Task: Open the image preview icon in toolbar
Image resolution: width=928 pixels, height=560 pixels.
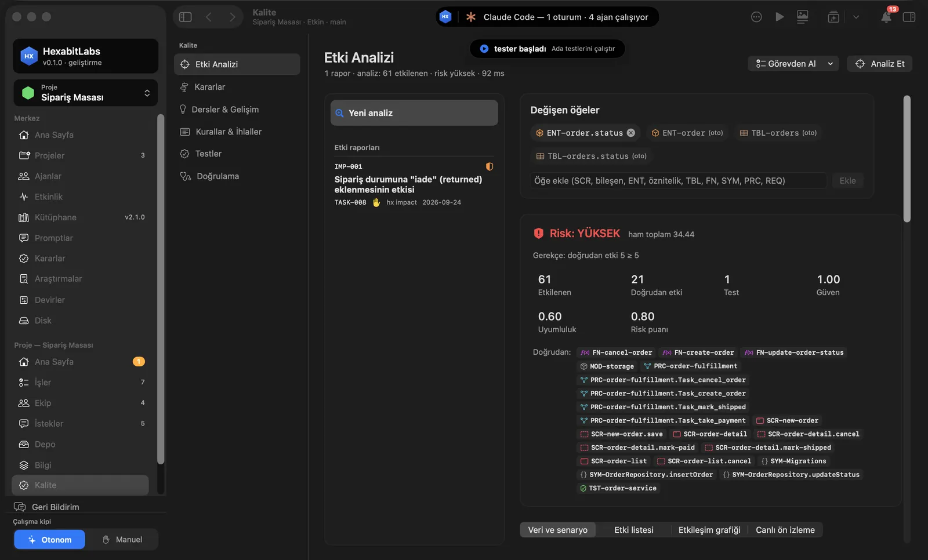Action: coord(803,17)
